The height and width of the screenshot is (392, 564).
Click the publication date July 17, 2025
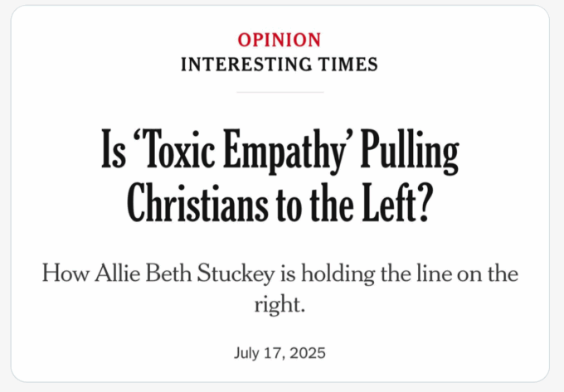[280, 353]
